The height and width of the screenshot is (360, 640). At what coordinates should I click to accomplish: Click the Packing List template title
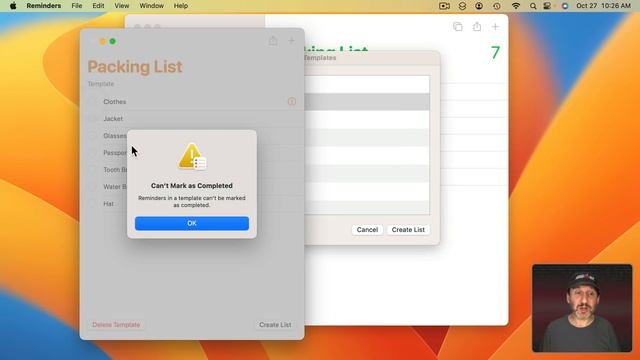(135, 67)
